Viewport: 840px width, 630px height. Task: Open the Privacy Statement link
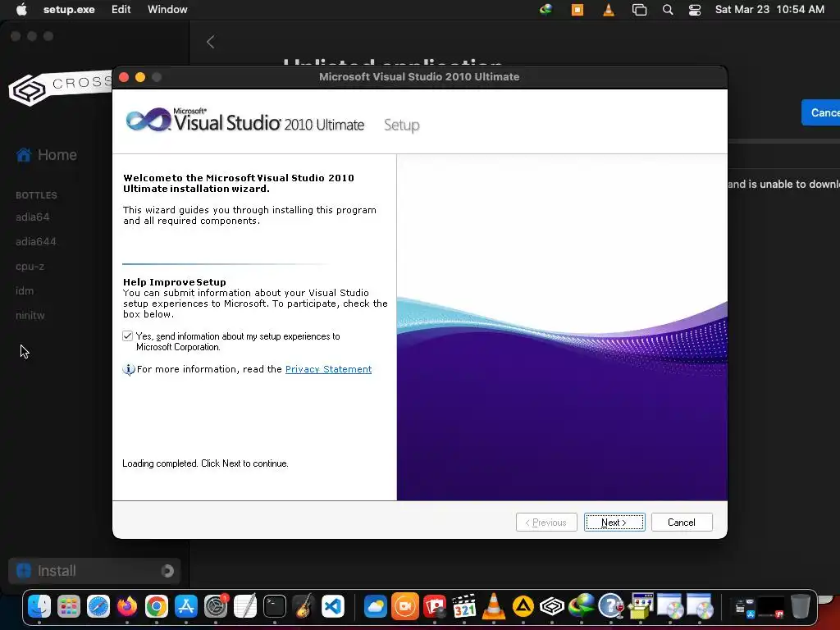(328, 369)
